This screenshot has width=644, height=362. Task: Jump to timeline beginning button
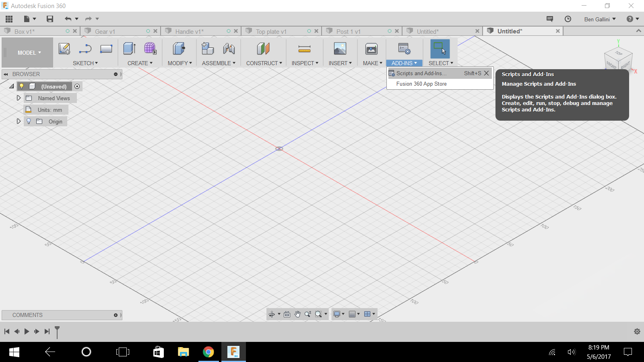tap(7, 331)
